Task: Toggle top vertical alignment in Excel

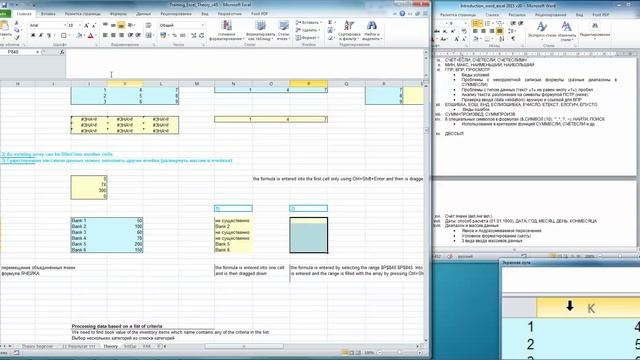Action: point(105,25)
